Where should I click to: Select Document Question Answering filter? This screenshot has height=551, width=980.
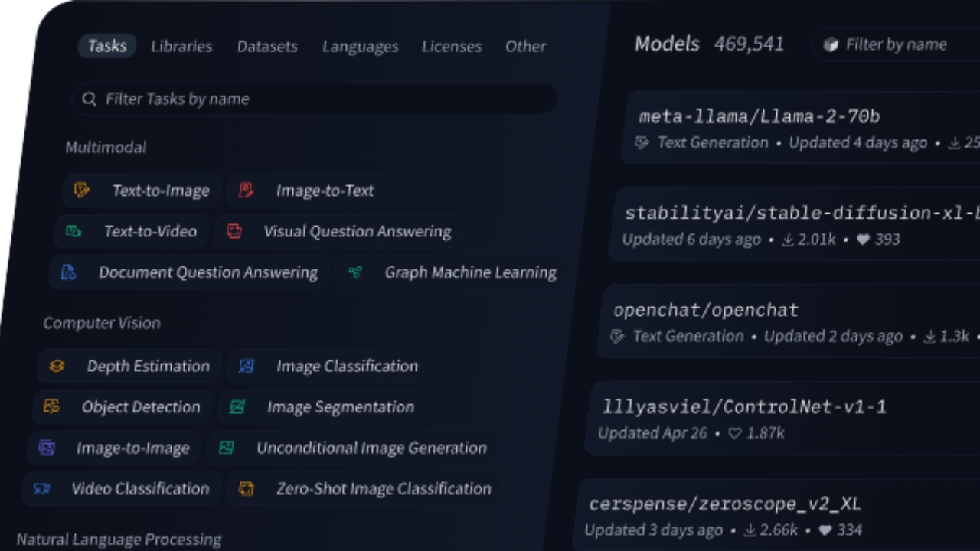click(x=190, y=272)
